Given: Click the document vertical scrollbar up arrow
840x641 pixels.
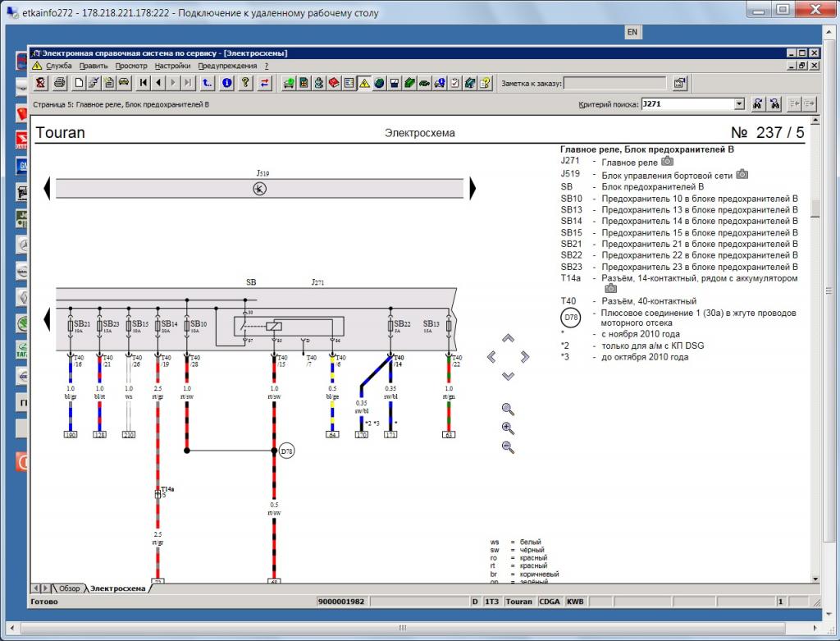Looking at the screenshot, I should click(815, 121).
